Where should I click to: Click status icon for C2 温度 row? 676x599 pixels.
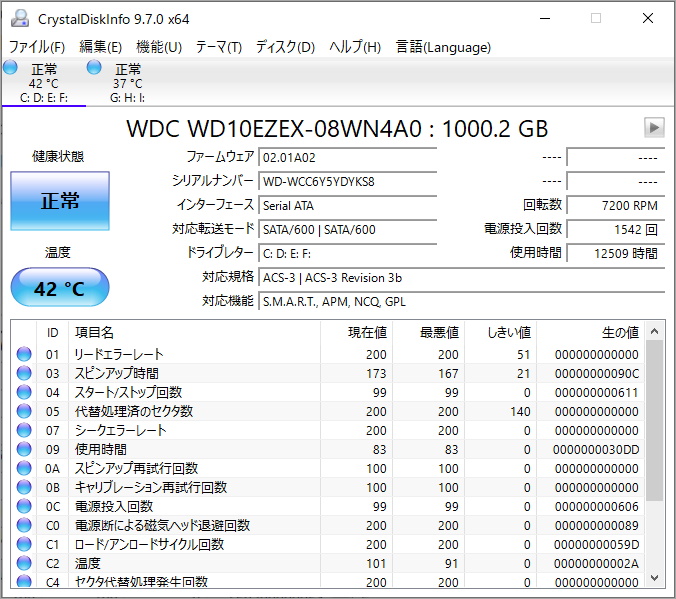[x=24, y=563]
